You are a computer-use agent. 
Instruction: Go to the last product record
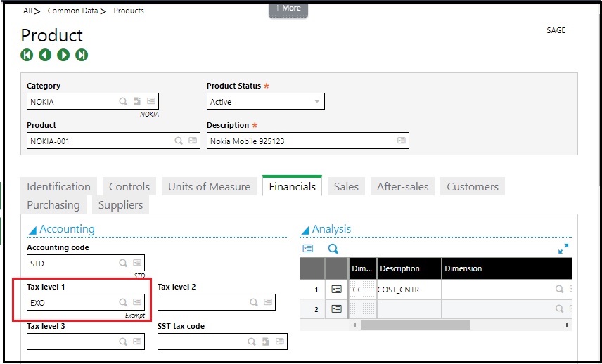82,55
